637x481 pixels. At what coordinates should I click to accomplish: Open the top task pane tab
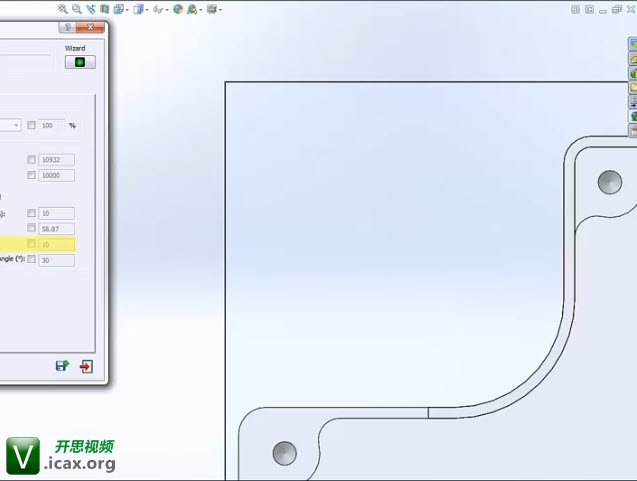click(633, 44)
